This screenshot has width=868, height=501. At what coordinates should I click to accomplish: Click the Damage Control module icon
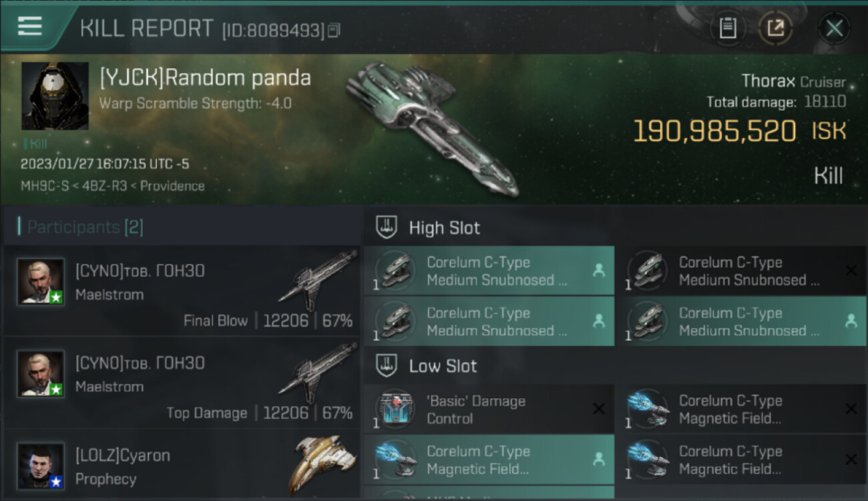click(x=395, y=409)
